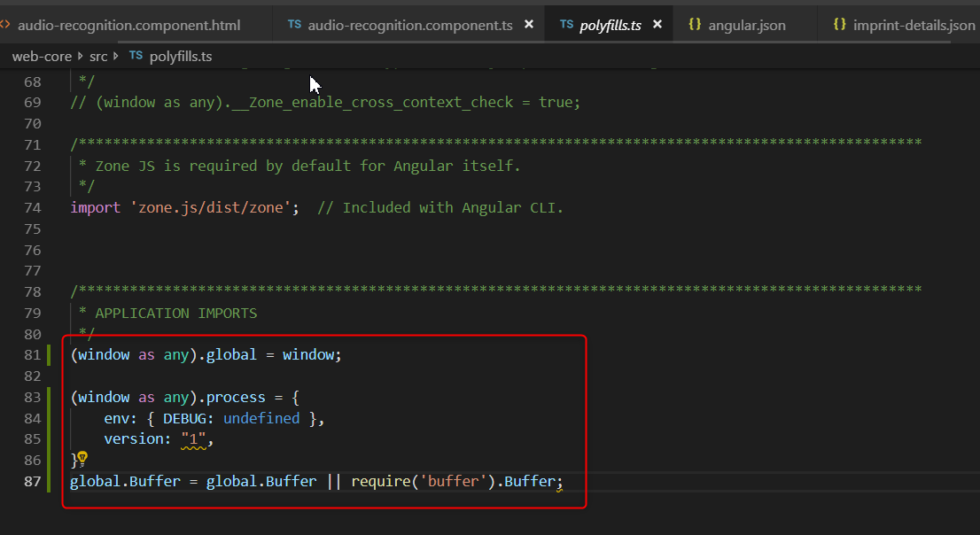
Task: Select src in the breadcrumb bar
Action: pyautogui.click(x=98, y=55)
